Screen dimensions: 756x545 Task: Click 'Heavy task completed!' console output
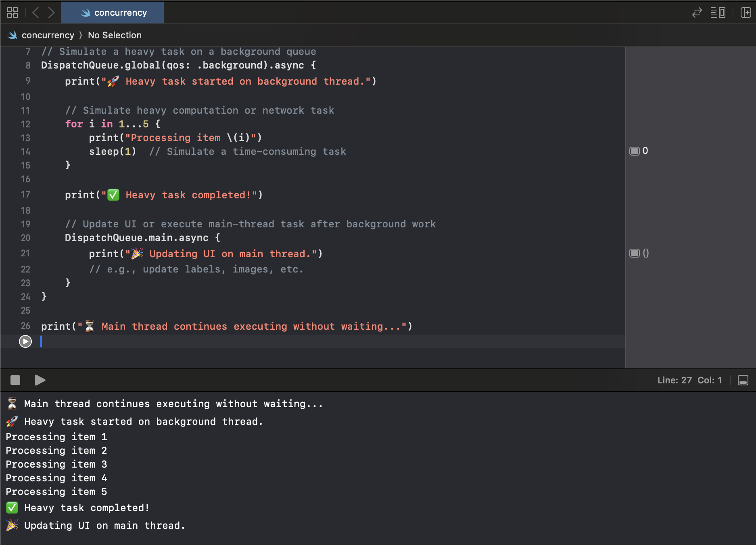pyautogui.click(x=86, y=508)
